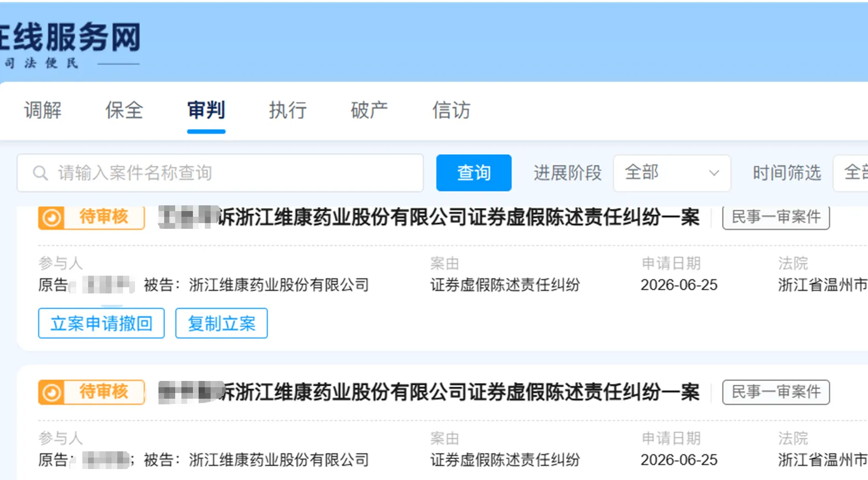The image size is (868, 480).
Task: Open the 进展阶段 dropdown showing 全部
Action: click(x=672, y=173)
